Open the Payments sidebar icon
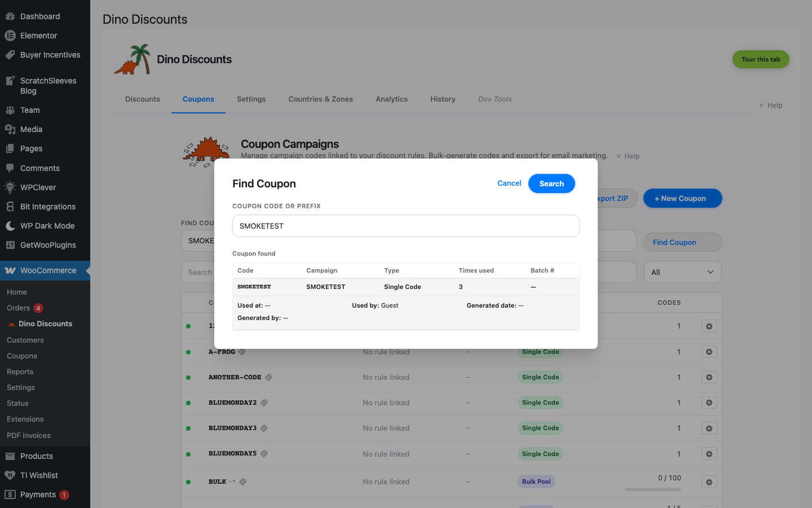This screenshot has height=508, width=812. (x=10, y=494)
